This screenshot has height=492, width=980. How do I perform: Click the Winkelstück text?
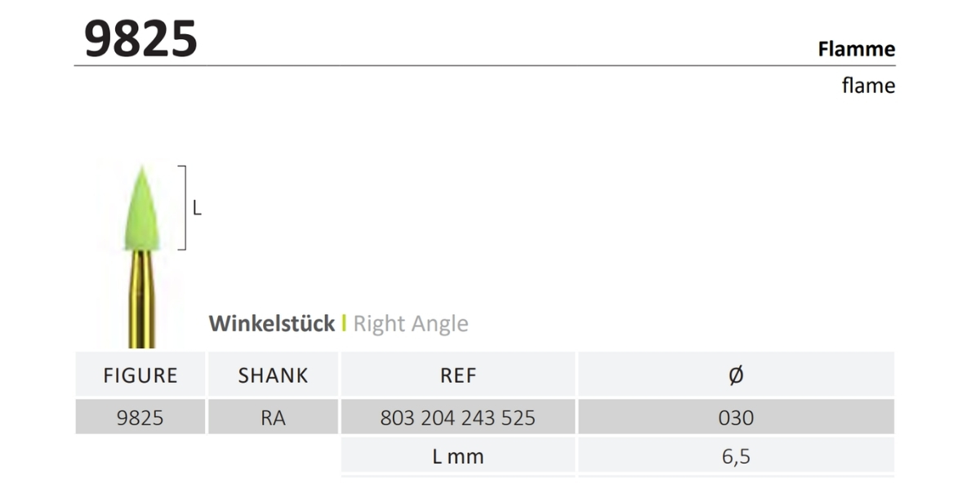271,324
